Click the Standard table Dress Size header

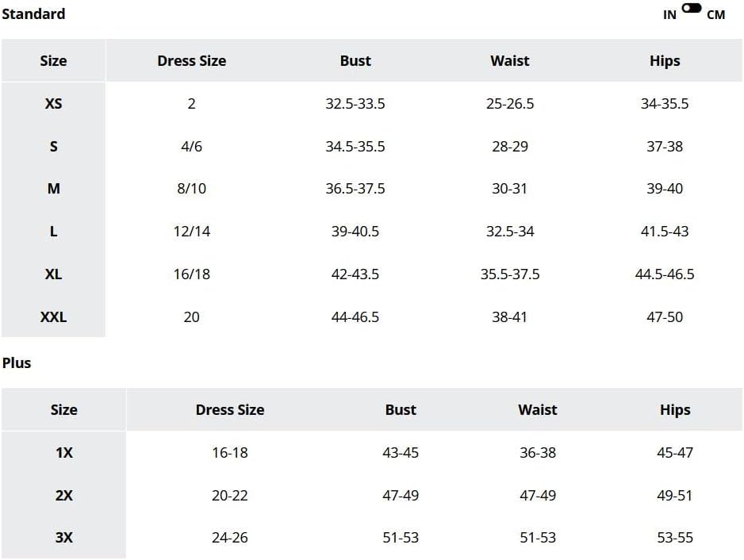coord(192,61)
